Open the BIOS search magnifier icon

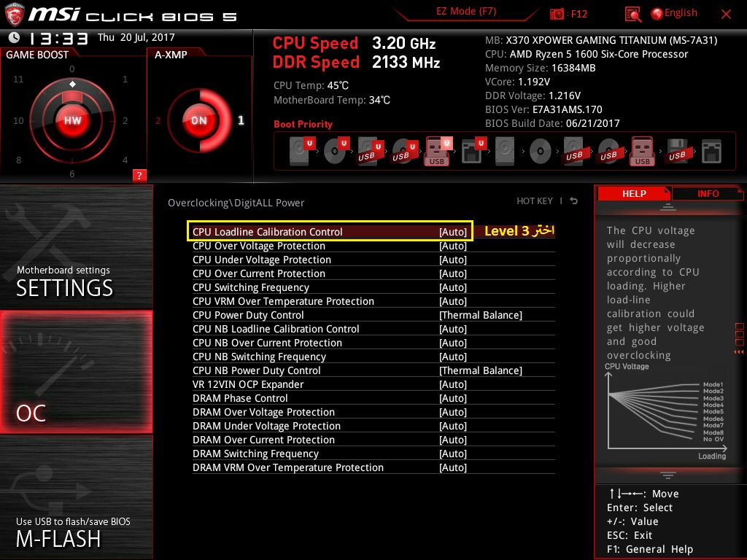(x=632, y=15)
